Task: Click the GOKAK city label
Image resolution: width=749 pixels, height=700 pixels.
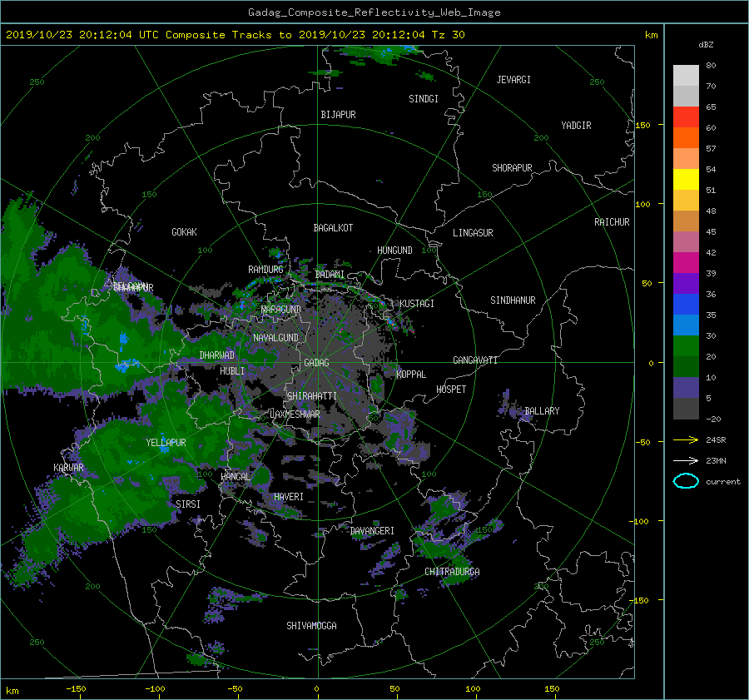Action: pyautogui.click(x=184, y=232)
